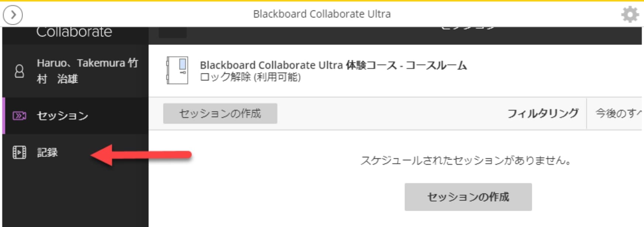Click the Haruo、Takemura user name

point(87,71)
